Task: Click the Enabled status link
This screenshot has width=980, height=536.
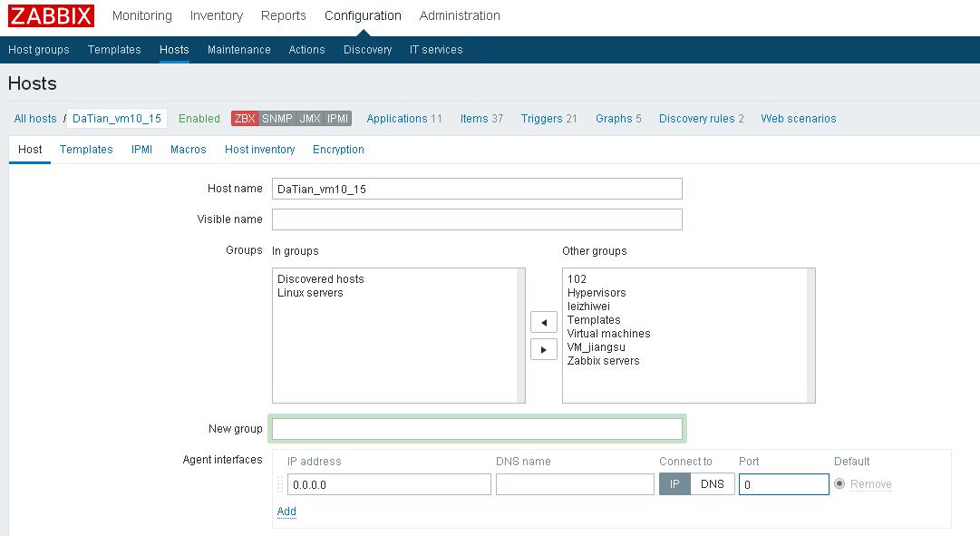Action: point(199,118)
